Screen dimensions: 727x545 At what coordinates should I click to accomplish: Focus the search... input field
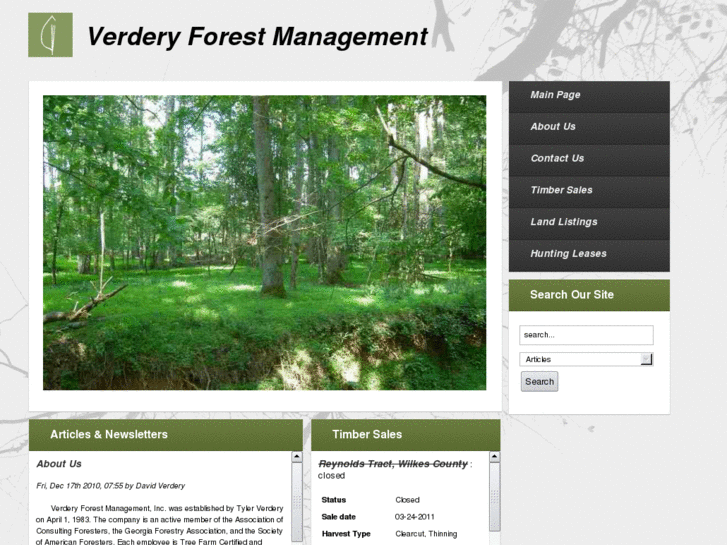586,335
